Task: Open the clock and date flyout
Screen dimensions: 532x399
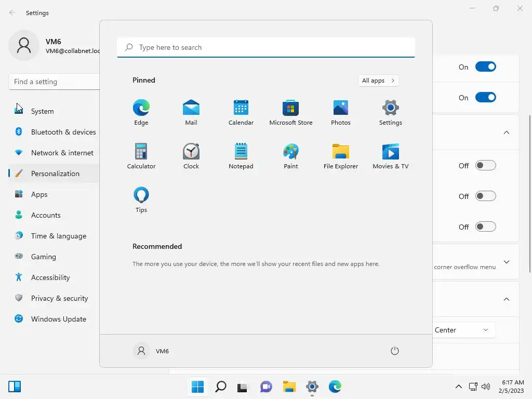Action: (x=511, y=387)
